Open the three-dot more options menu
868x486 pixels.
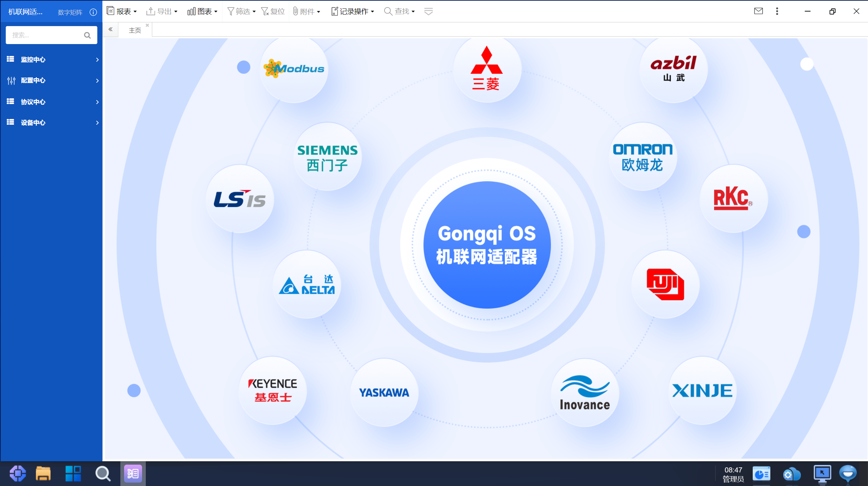click(777, 11)
